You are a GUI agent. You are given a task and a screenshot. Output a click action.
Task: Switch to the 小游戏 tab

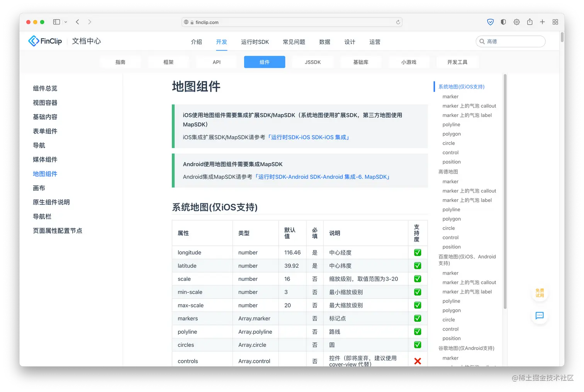409,62
